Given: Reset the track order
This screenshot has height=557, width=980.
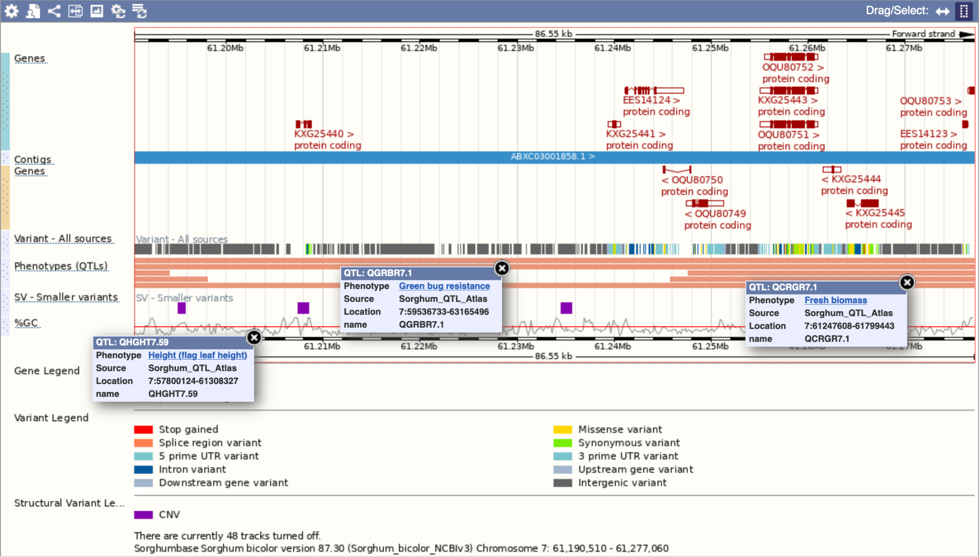Looking at the screenshot, I should [141, 11].
